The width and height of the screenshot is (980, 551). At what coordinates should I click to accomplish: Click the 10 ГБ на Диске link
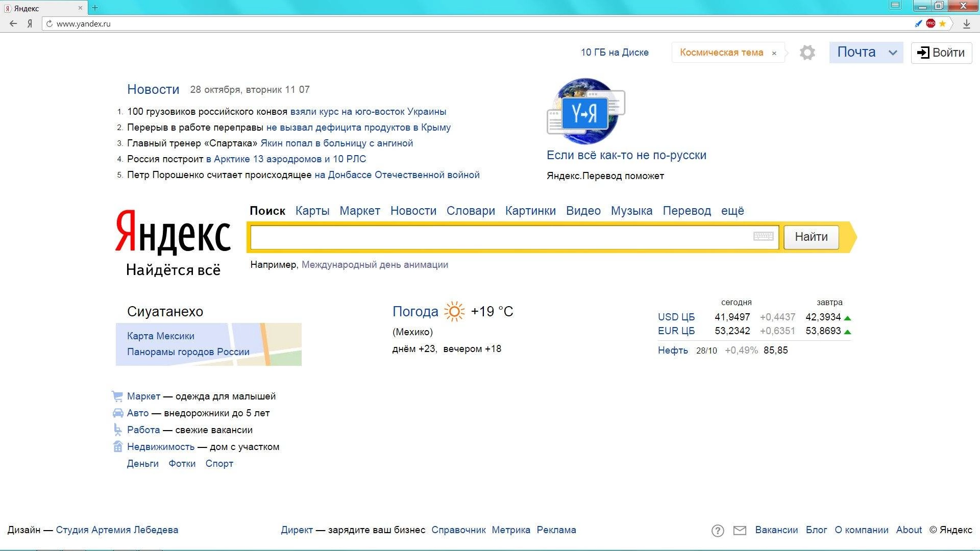coord(615,52)
